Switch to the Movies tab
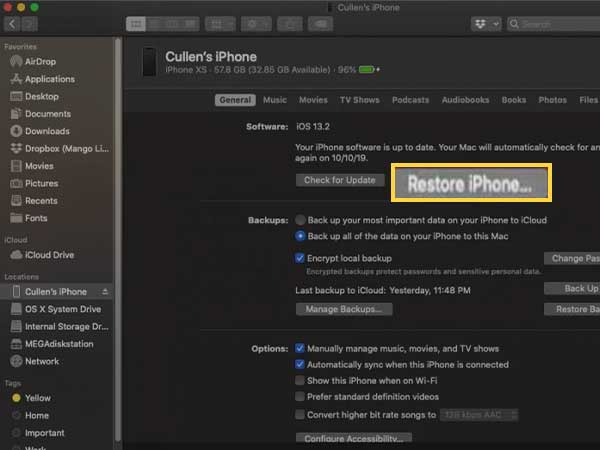This screenshot has width=600, height=450. click(313, 100)
